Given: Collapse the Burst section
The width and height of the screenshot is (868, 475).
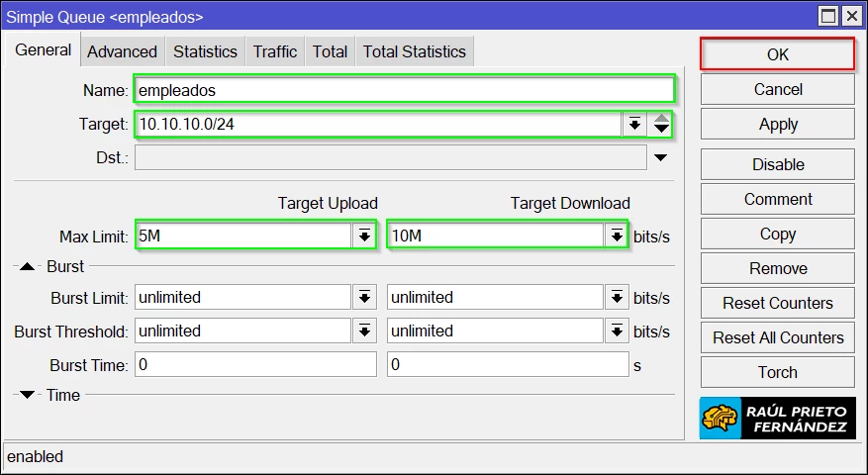Looking at the screenshot, I should 28,266.
